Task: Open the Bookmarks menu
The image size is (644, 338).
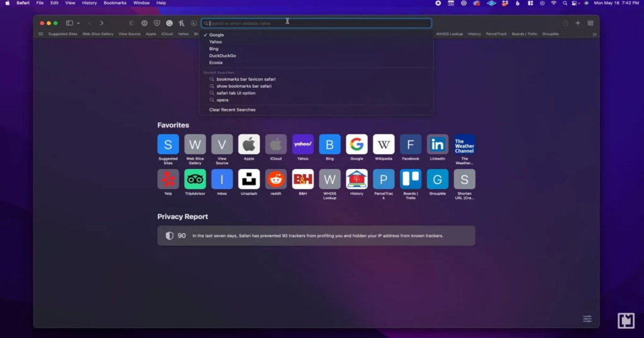Action: pos(115,3)
